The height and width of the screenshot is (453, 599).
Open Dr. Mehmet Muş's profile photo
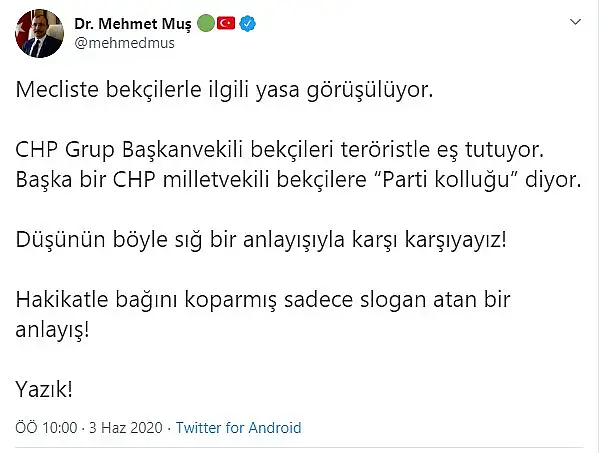[39, 33]
